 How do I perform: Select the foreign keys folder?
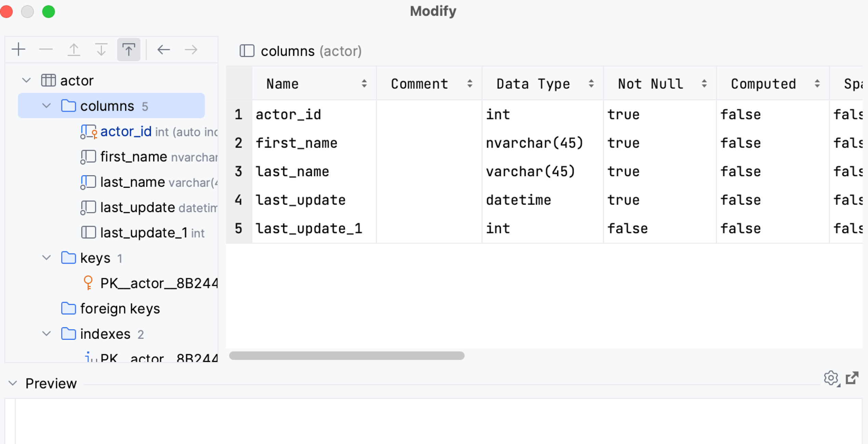[120, 308]
